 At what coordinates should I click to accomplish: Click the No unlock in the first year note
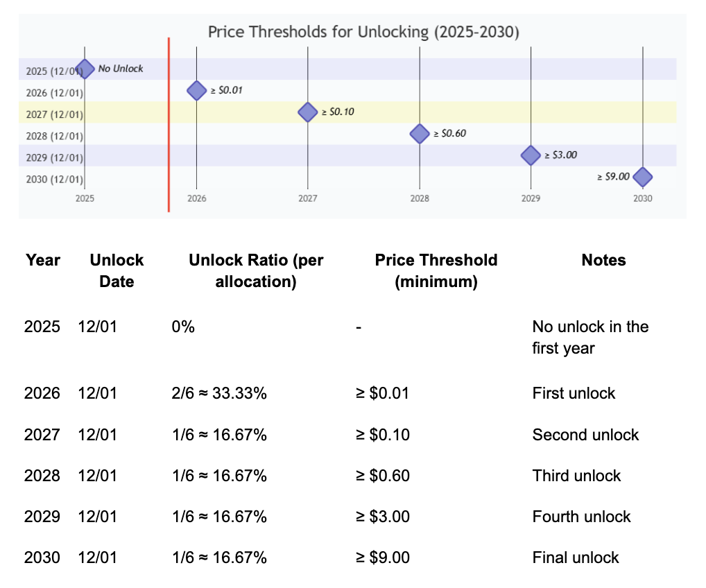pyautogui.click(x=589, y=337)
